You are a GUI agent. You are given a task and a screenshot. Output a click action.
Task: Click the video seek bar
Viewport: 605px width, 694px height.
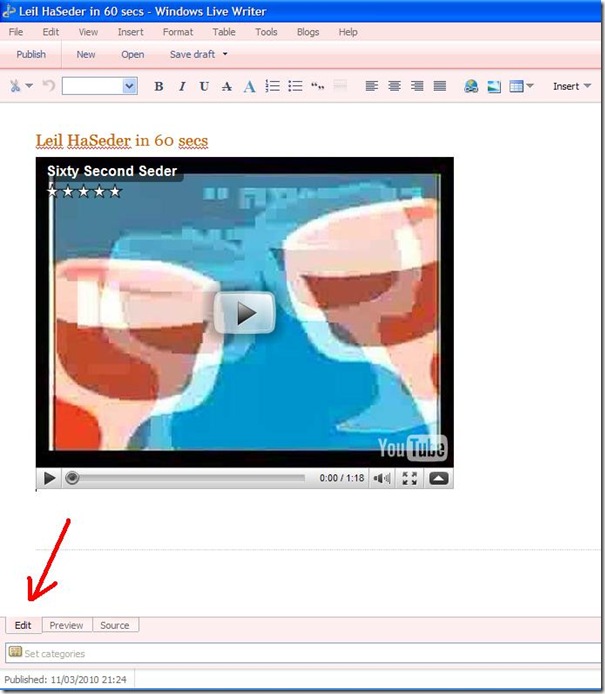point(190,478)
